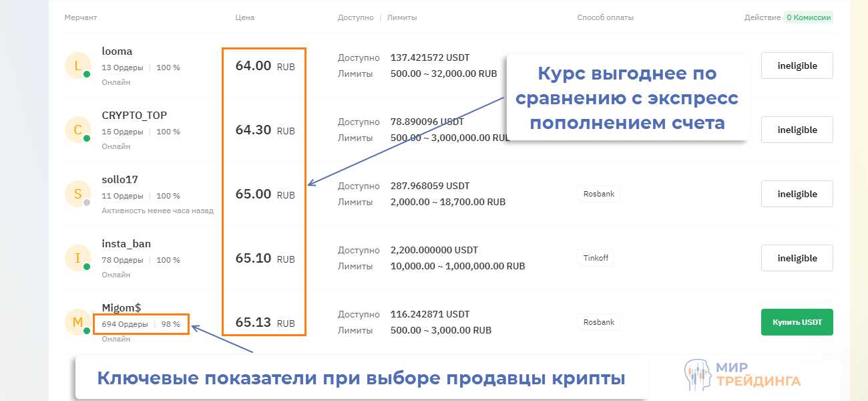Click Tinkoff payment method tag
This screenshot has height=401, width=868.
point(596,258)
